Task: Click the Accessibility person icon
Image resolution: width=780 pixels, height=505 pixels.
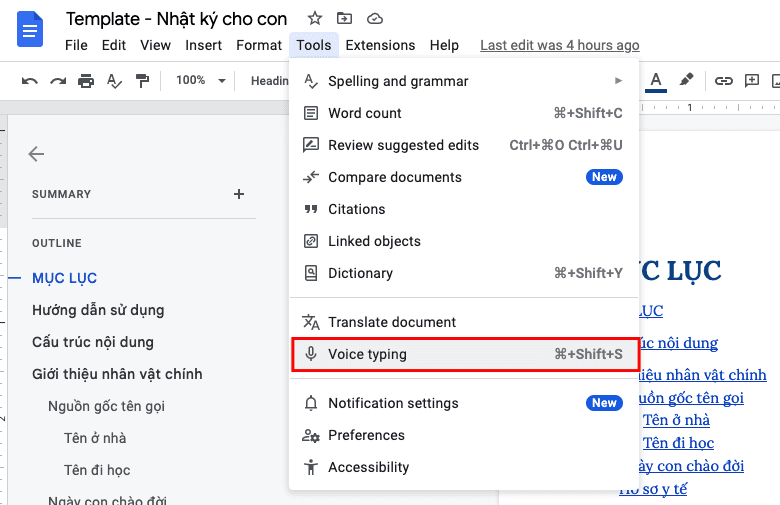Action: (311, 467)
